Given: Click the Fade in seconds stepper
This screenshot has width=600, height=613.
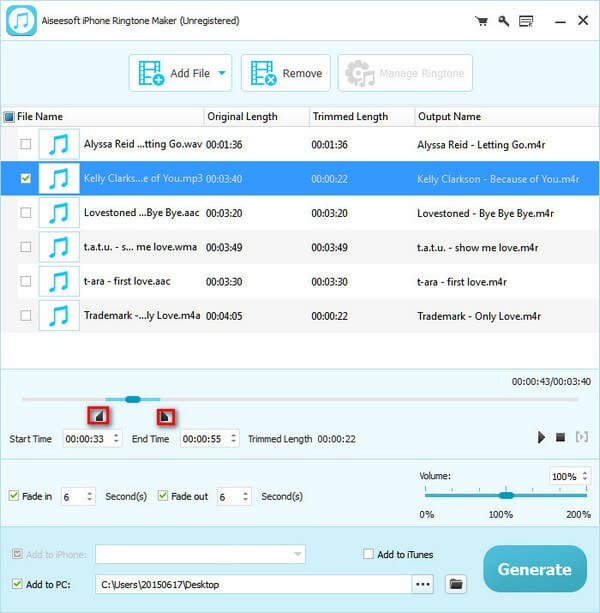Looking at the screenshot, I should pyautogui.click(x=90, y=496).
